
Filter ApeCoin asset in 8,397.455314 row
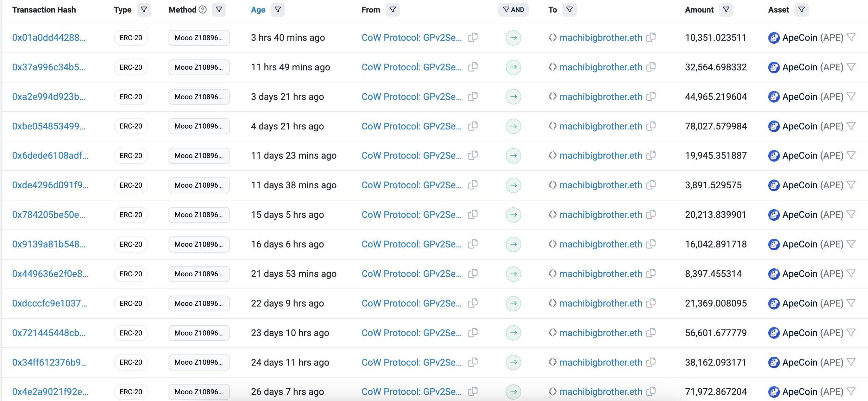tap(851, 273)
